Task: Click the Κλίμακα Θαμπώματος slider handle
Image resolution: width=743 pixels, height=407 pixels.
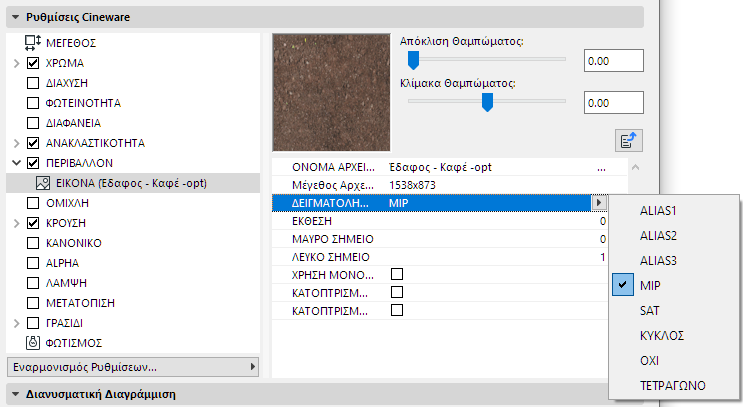Action: click(x=487, y=102)
